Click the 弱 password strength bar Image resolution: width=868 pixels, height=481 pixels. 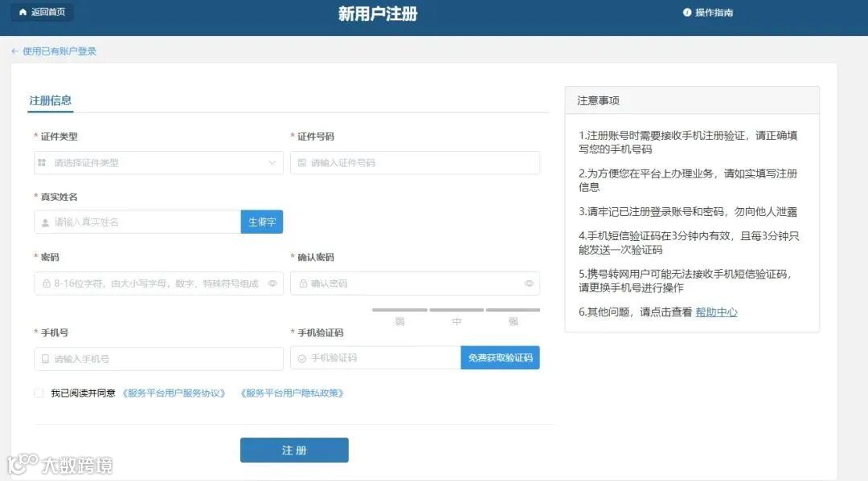tap(399, 310)
